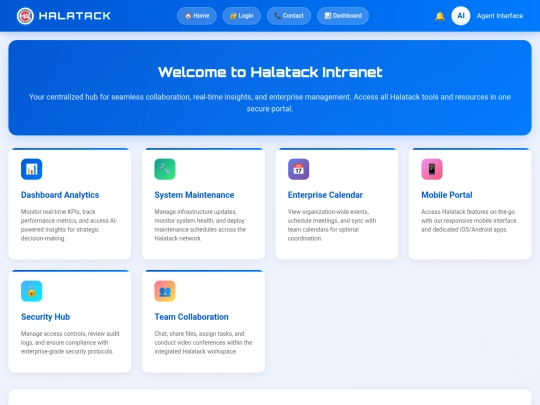Go to Home in navigation
This screenshot has width=540, height=405.
[x=197, y=16]
